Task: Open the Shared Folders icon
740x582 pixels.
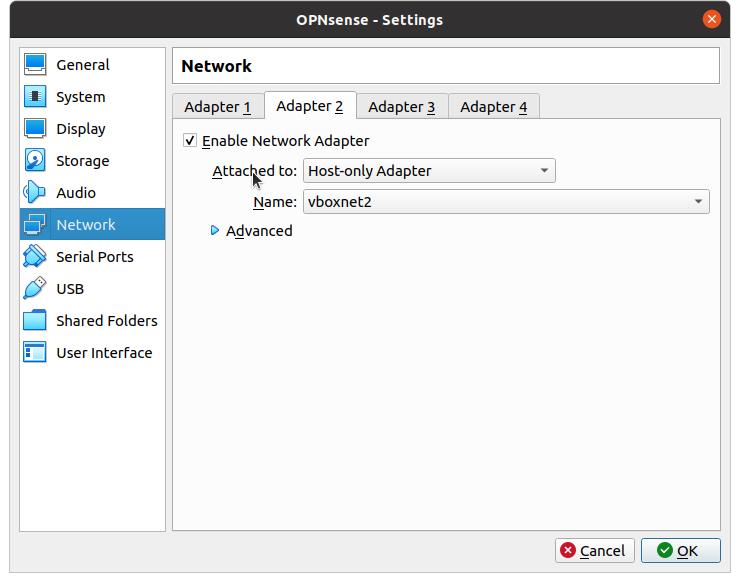Action: coord(35,321)
